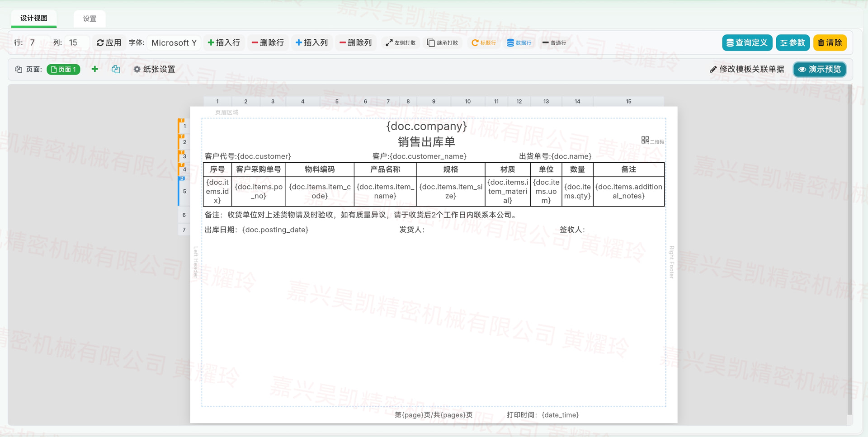Screen dimensions: 868x437
Task: Click 修改模板关联单据 pencil link
Action: click(747, 69)
